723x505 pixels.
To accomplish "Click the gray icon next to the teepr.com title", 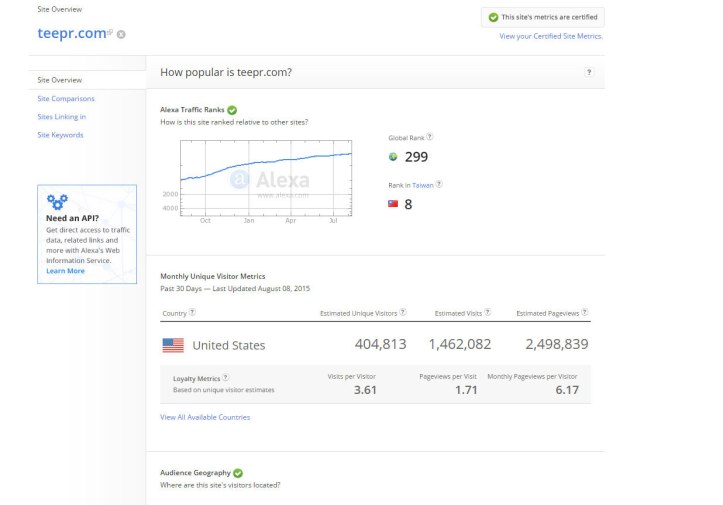I will click(x=121, y=35).
